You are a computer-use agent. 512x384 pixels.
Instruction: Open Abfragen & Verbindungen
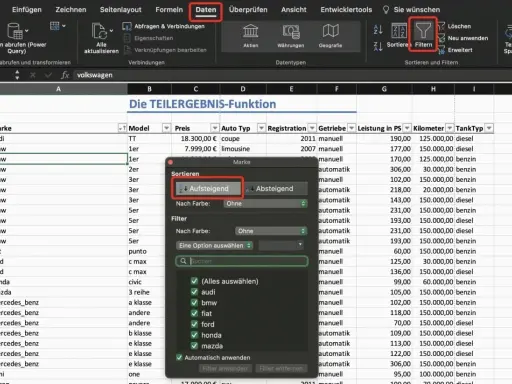coord(164,26)
